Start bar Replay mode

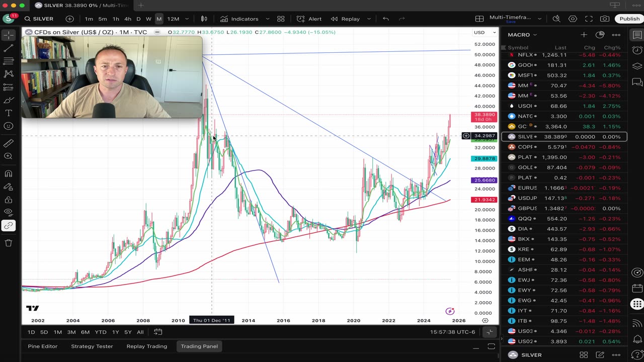click(345, 19)
